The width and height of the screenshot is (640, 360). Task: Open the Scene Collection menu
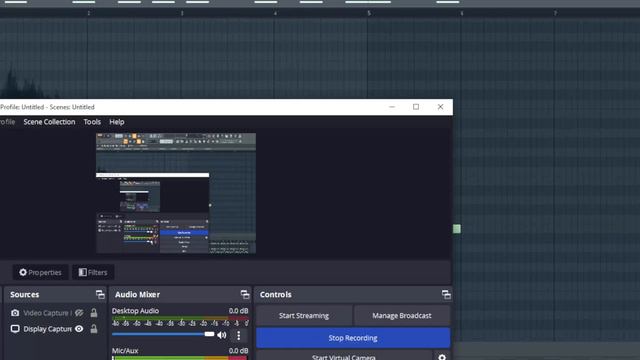[49, 122]
